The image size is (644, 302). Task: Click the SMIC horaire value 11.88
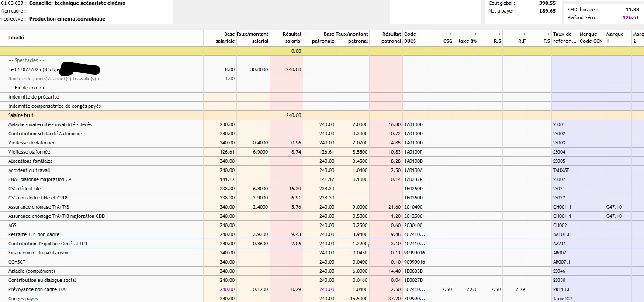(632, 10)
